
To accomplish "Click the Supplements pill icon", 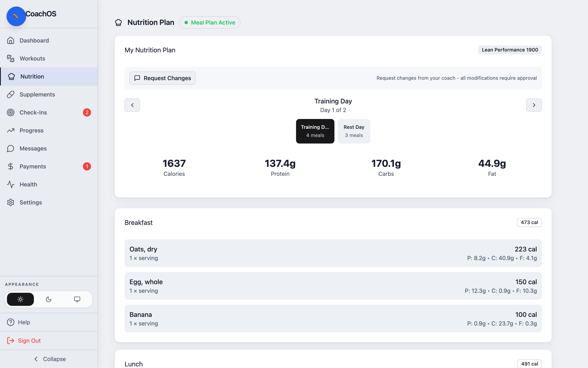I will click(11, 94).
